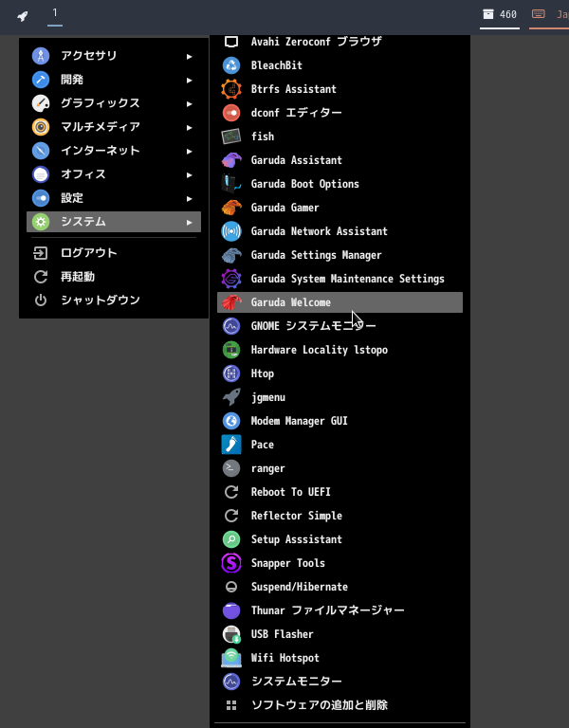The width and height of the screenshot is (569, 728).
Task: Click the ranger terminal icon
Action: coord(231,468)
